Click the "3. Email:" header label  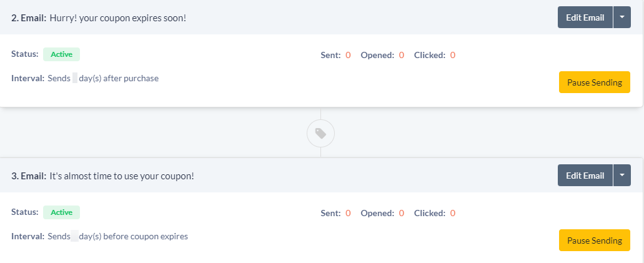point(29,176)
